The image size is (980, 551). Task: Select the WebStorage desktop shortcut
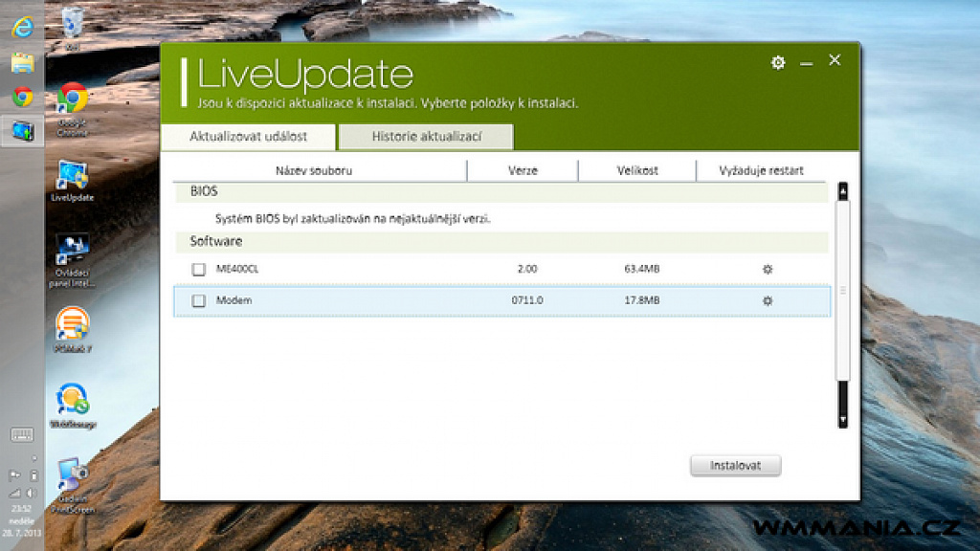tap(73, 406)
